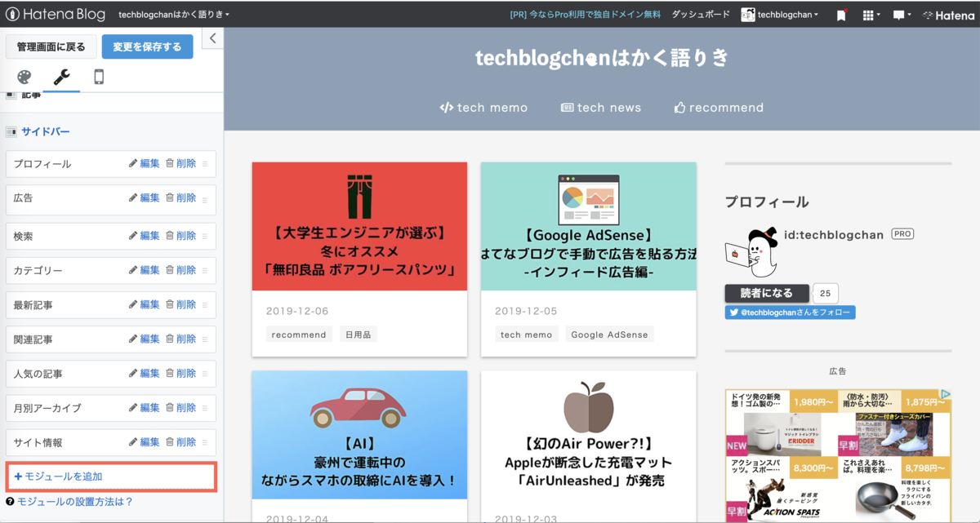Image resolution: width=980 pixels, height=523 pixels.
Task: Open the design palette tab icon
Action: 24,77
